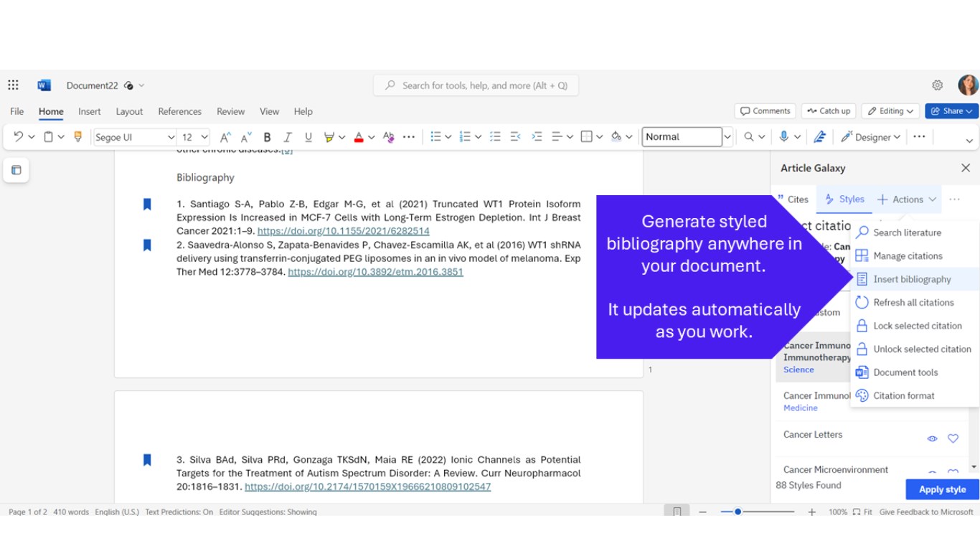Click the Apply style button

point(942,489)
